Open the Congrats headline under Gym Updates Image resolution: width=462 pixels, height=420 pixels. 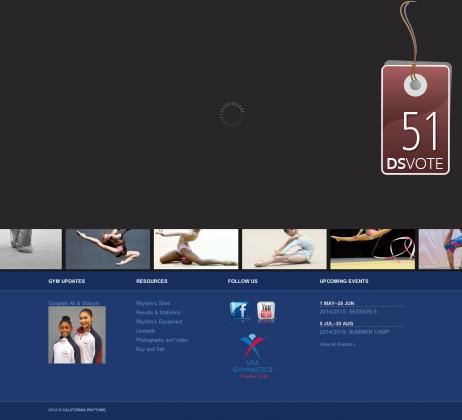74,303
